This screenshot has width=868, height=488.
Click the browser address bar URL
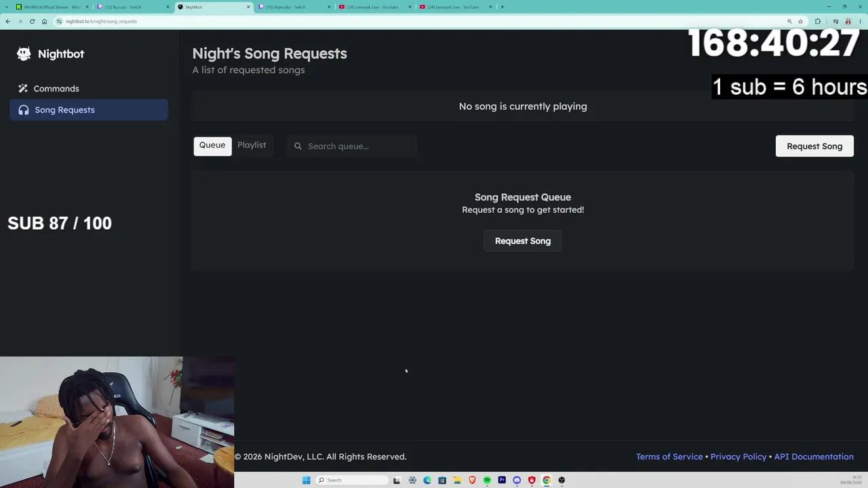(101, 21)
